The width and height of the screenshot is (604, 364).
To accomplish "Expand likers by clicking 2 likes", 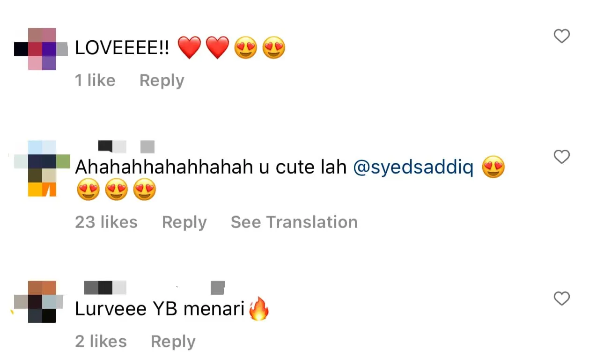I will click(101, 341).
